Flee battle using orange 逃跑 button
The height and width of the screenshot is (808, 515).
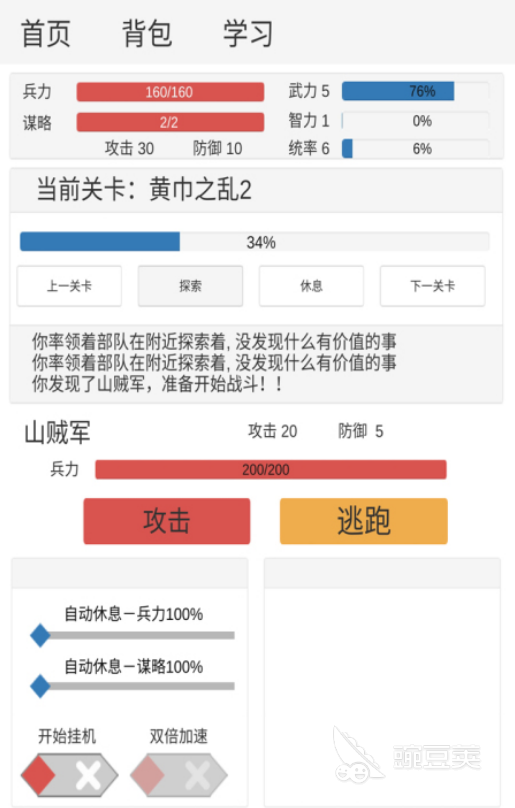(363, 521)
